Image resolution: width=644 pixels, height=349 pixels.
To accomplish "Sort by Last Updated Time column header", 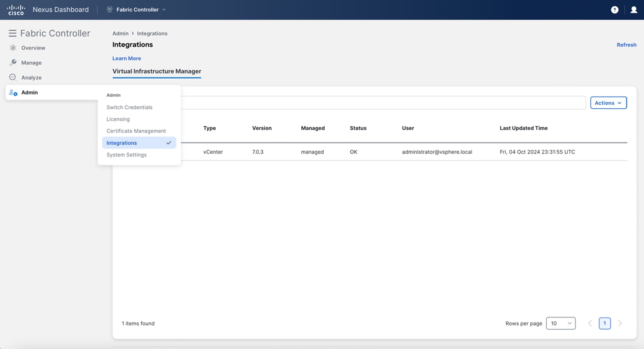I will point(524,128).
